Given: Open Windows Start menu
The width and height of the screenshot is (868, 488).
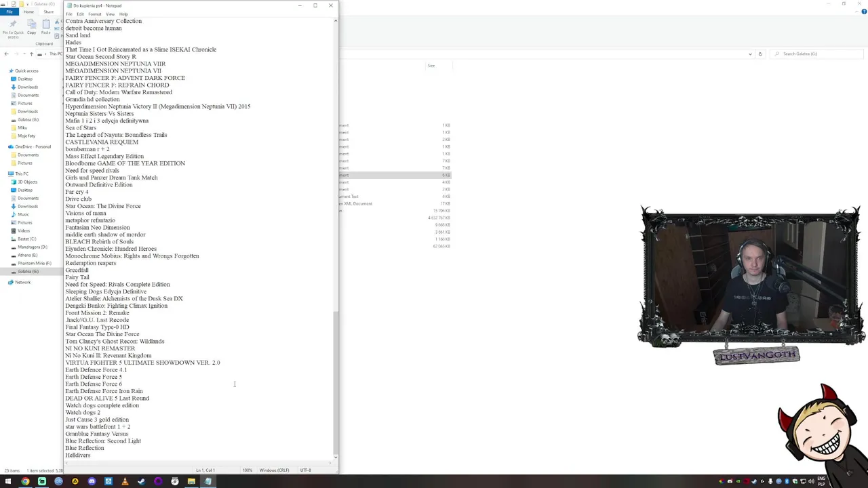Looking at the screenshot, I should coord(8,481).
